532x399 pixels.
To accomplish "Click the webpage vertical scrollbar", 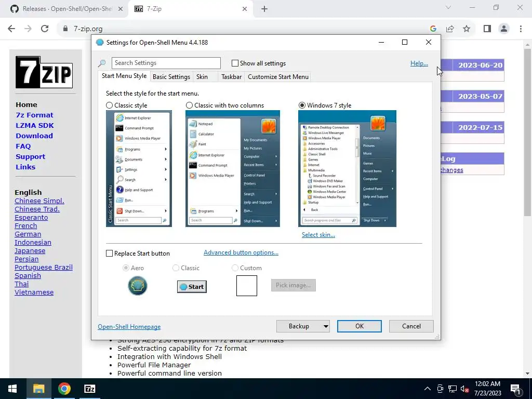I will [527, 132].
